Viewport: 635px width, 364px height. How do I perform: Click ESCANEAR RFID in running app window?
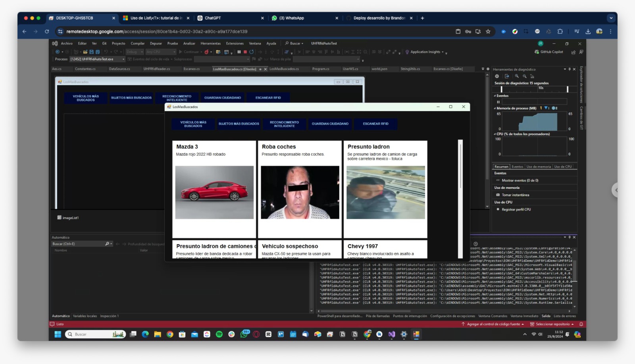click(x=375, y=124)
